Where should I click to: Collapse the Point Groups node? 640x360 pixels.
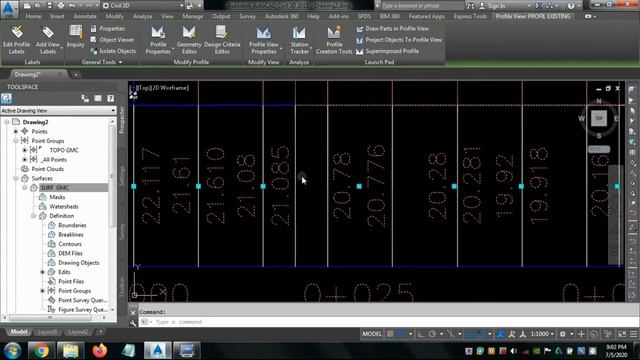tap(16, 141)
